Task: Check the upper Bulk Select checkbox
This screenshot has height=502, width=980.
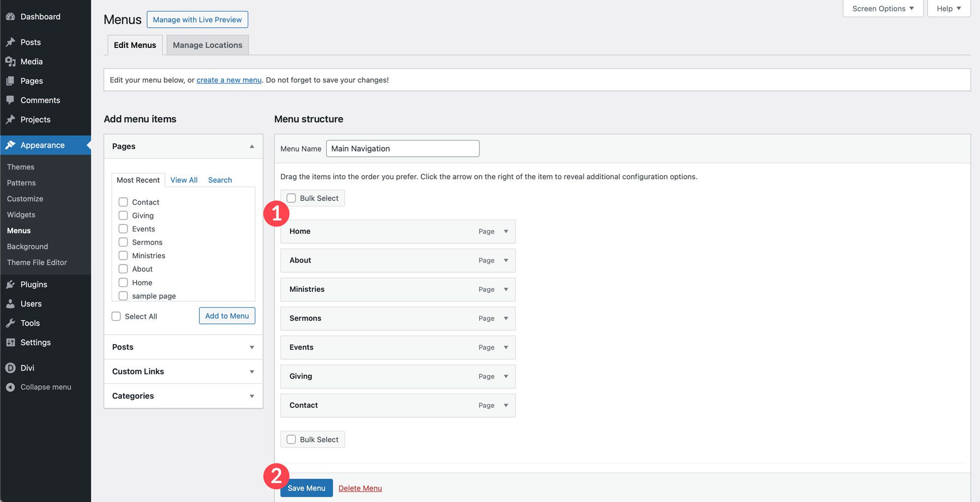Action: (291, 198)
